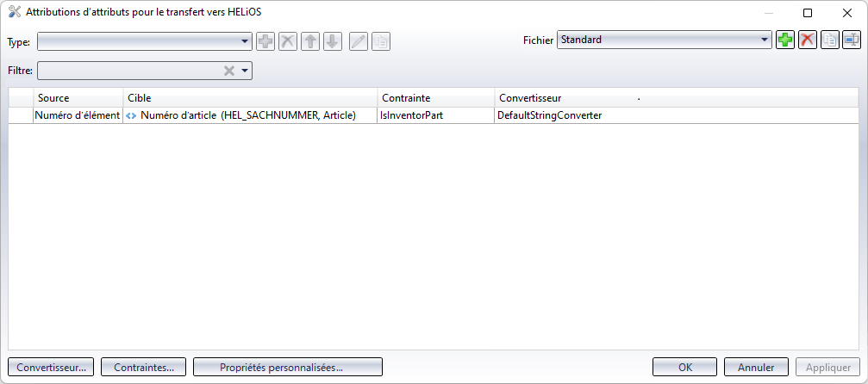Click the pencil edit icon

click(359, 41)
